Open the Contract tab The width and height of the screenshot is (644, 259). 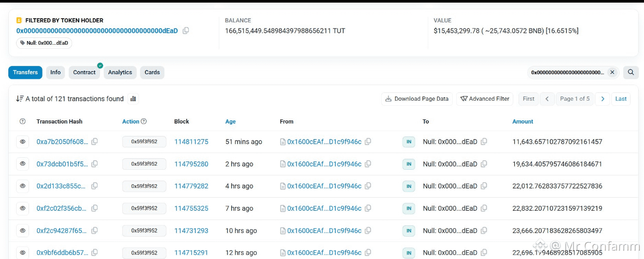pyautogui.click(x=85, y=72)
